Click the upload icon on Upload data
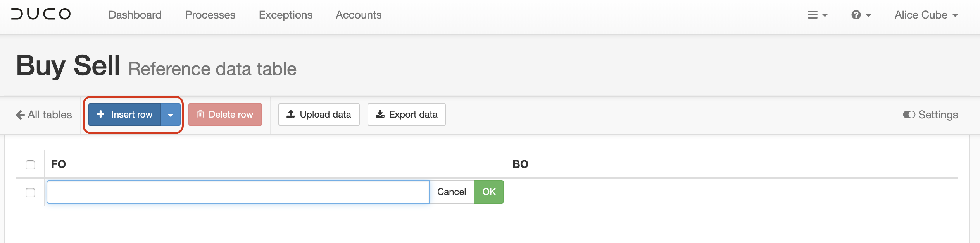This screenshot has width=980, height=243. pyautogui.click(x=291, y=114)
